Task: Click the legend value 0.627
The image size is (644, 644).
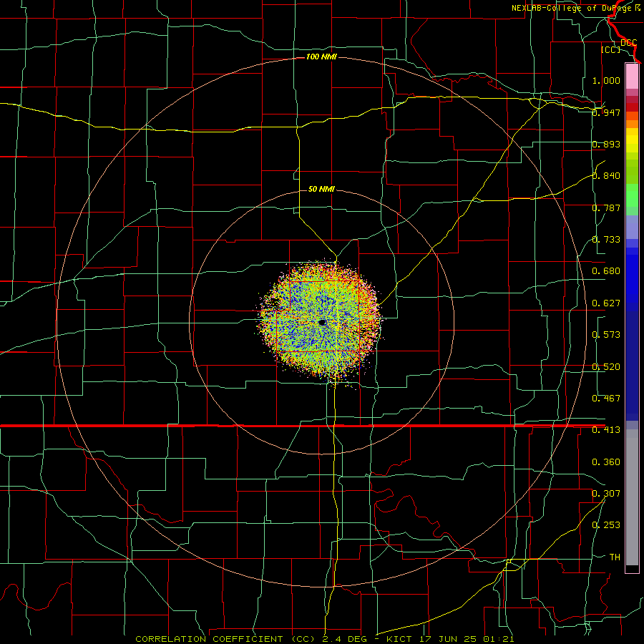Action: pos(606,303)
